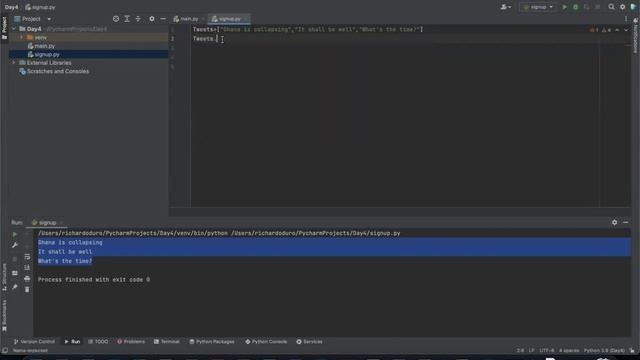The width and height of the screenshot is (640, 360).
Task: Rerun signup in Run panel
Action: point(15,234)
